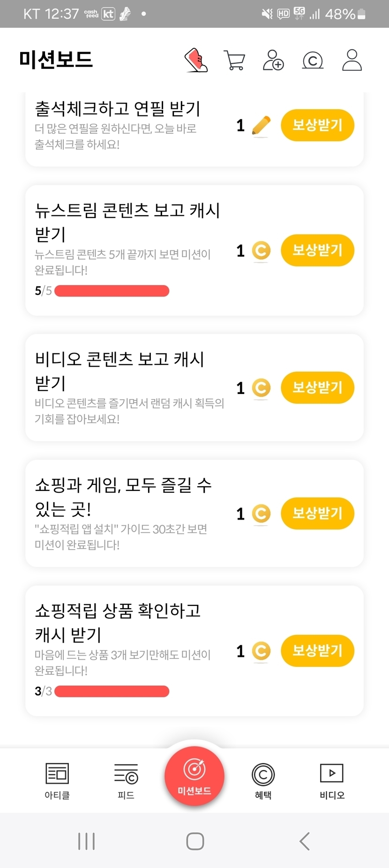Switch to the 피드 tab
The image size is (389, 868).
pyautogui.click(x=126, y=780)
